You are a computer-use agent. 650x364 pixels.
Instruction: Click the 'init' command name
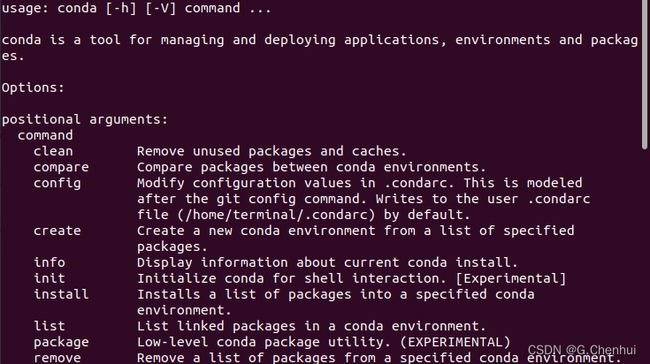[49, 279]
